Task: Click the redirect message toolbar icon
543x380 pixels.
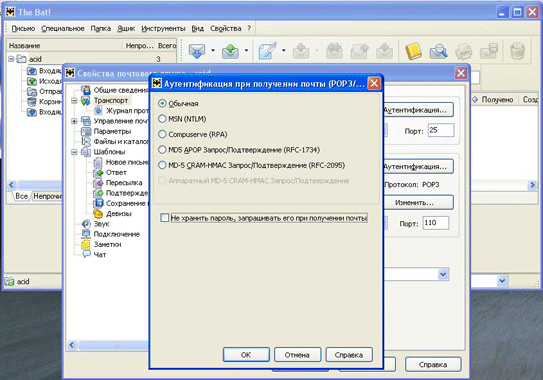Action: (384, 51)
